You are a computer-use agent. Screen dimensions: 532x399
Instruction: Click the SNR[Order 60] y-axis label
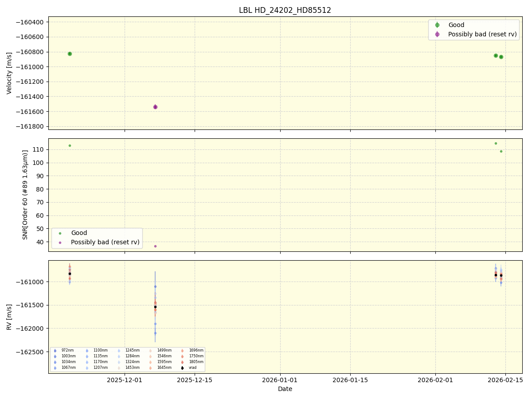pos(25,195)
